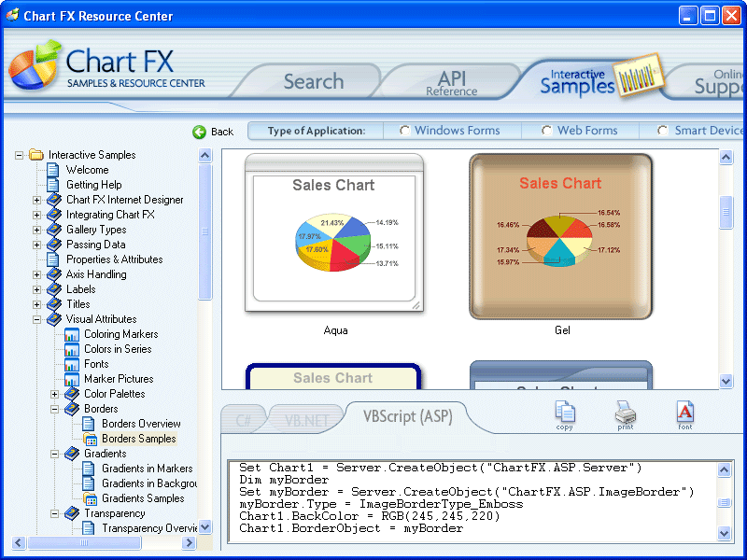This screenshot has height=560, width=747.
Task: Open the Search page
Action: pos(313,82)
